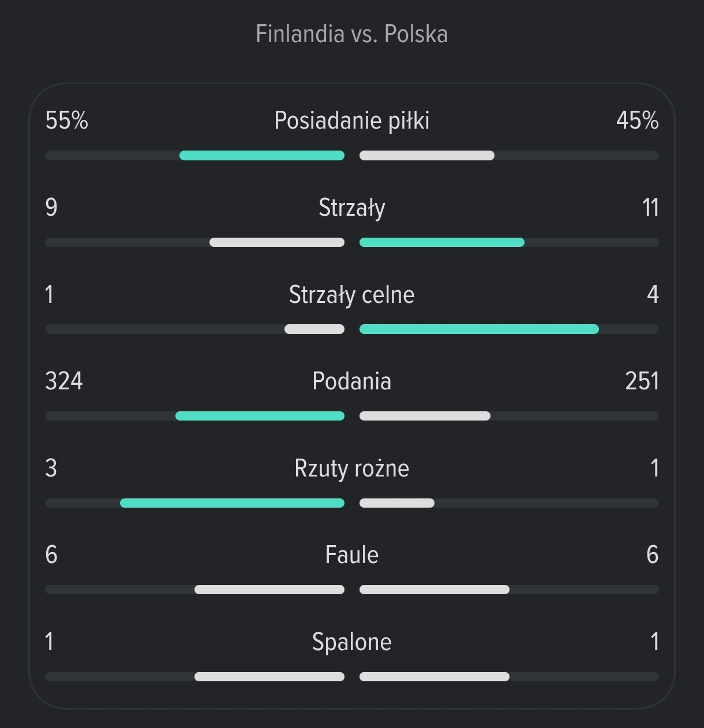
Task: Click the teal Finland corners bar
Action: pos(232,503)
